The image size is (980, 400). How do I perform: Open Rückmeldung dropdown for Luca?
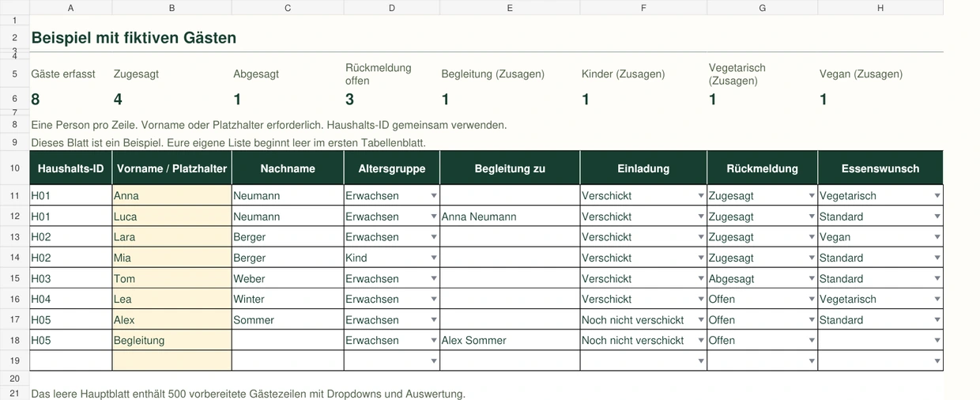pyautogui.click(x=811, y=217)
